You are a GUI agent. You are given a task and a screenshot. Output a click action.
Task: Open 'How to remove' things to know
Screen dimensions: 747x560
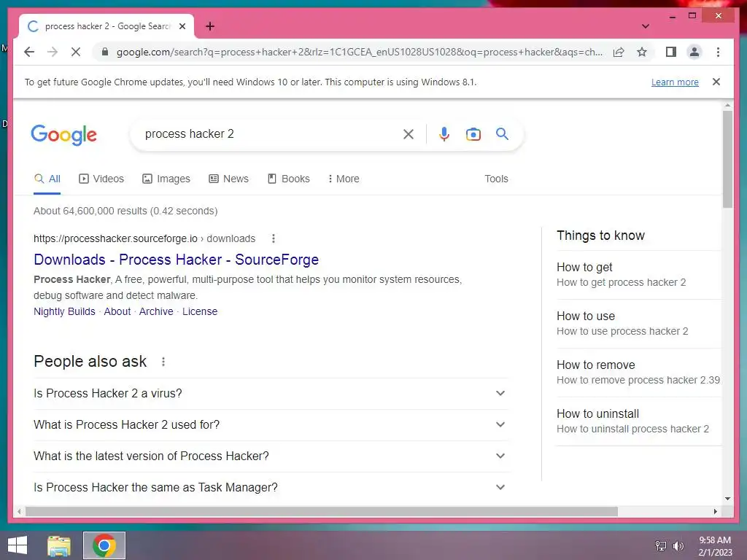638,373
